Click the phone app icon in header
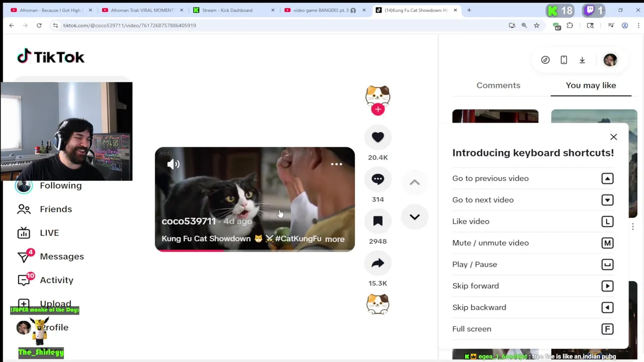 (563, 60)
